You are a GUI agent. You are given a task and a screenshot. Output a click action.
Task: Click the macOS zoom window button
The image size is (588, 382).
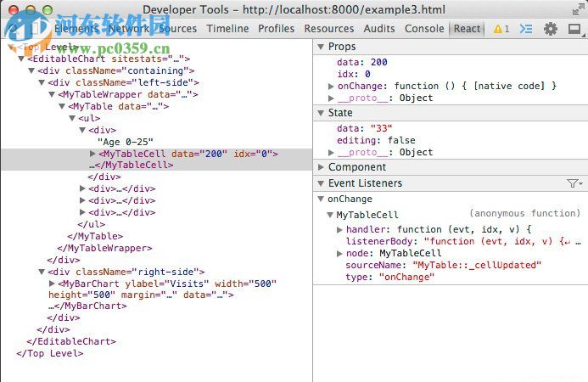[x=48, y=10]
